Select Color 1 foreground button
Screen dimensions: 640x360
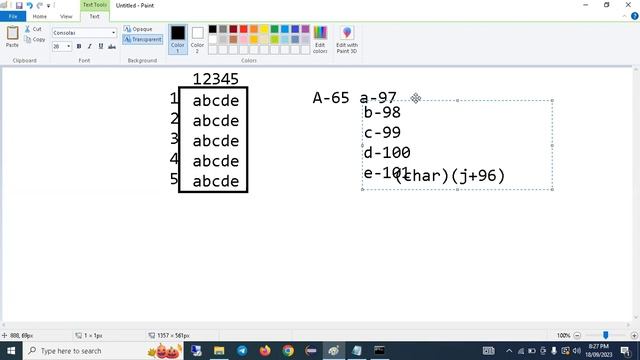pyautogui.click(x=178, y=39)
